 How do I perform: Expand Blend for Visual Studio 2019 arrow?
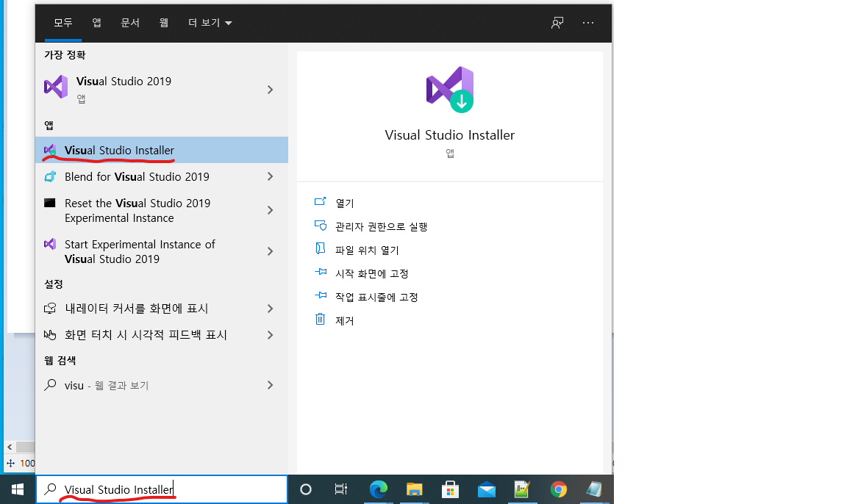click(x=270, y=176)
